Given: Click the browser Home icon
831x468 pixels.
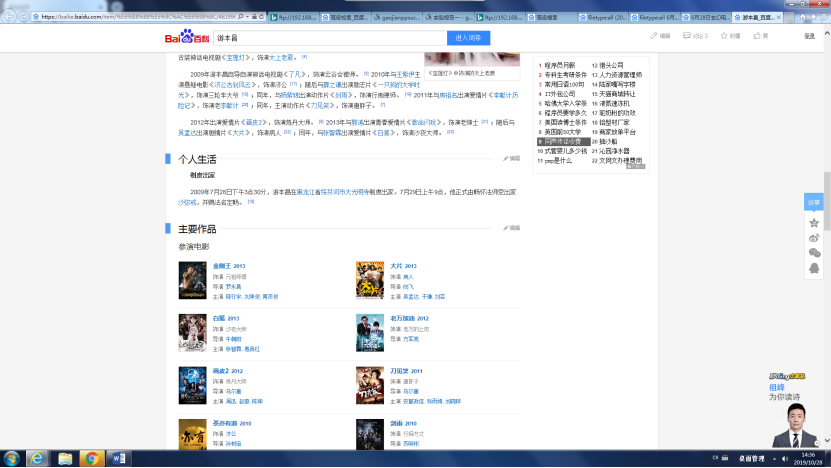Looking at the screenshot, I should (802, 17).
